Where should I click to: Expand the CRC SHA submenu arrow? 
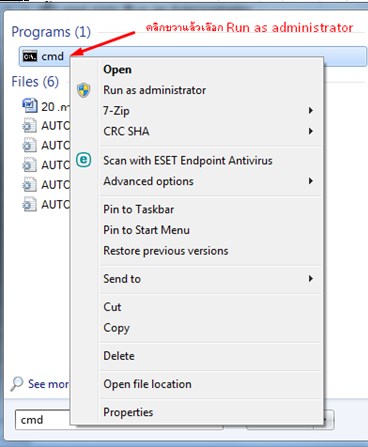[x=311, y=131]
